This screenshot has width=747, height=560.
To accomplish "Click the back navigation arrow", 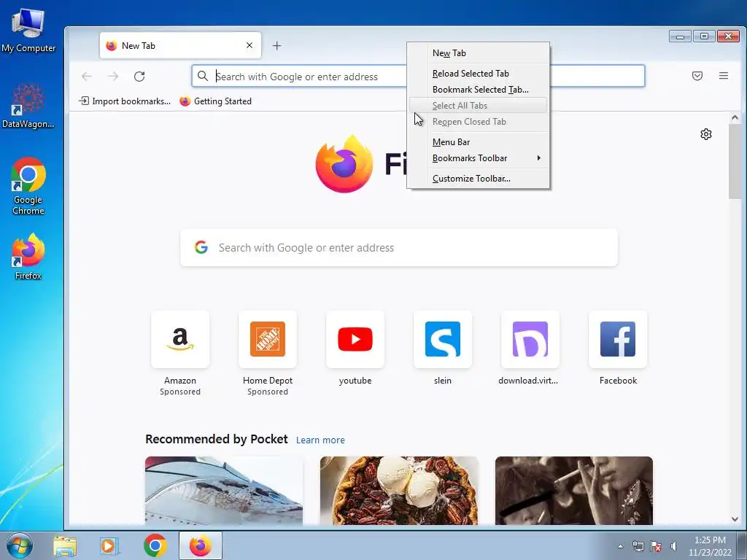I will click(x=87, y=76).
